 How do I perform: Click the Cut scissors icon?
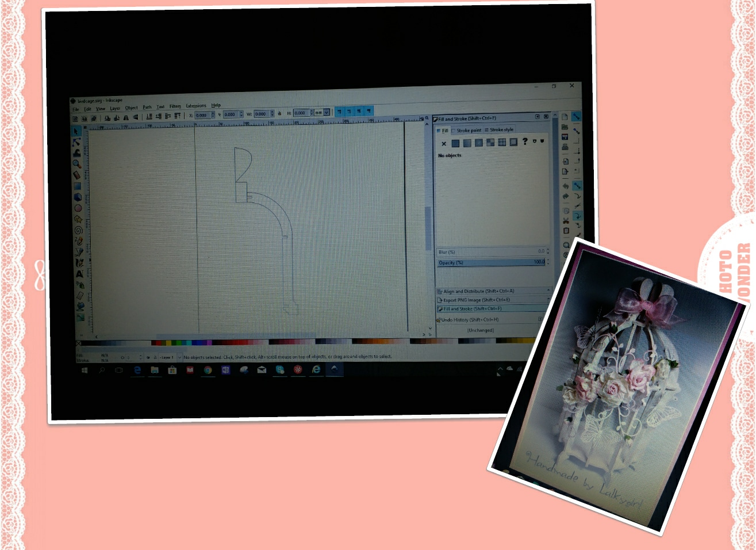[566, 220]
